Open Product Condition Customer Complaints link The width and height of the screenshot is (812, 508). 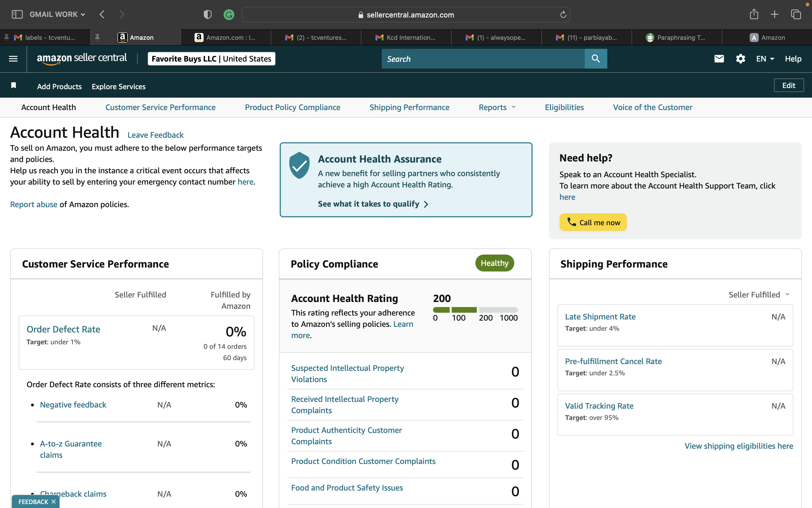pos(363,461)
